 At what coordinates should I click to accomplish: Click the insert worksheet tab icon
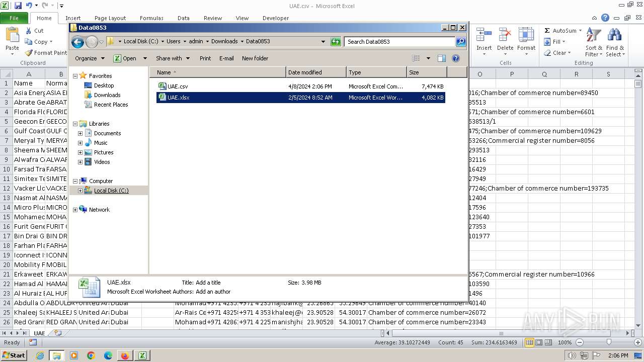point(58,333)
